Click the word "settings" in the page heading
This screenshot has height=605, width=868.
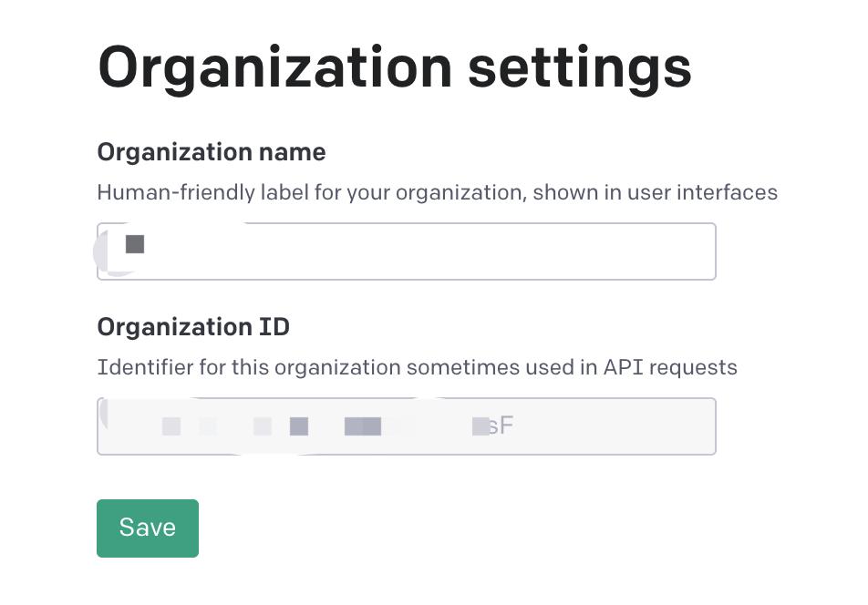579,67
